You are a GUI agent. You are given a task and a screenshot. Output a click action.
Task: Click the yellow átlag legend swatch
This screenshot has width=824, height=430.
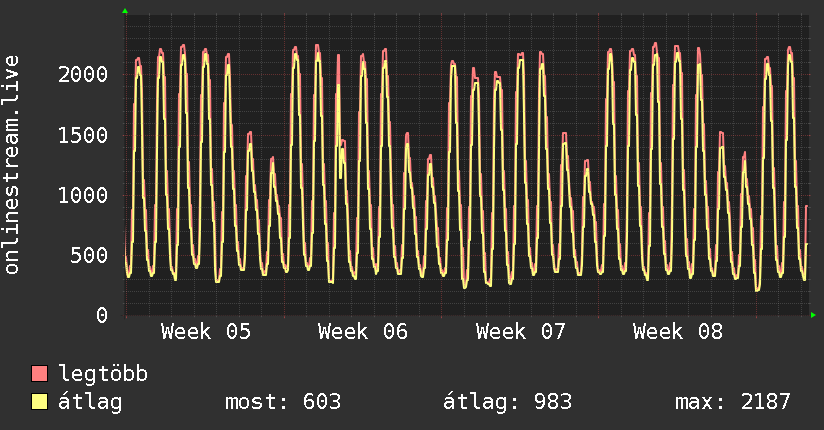point(40,402)
